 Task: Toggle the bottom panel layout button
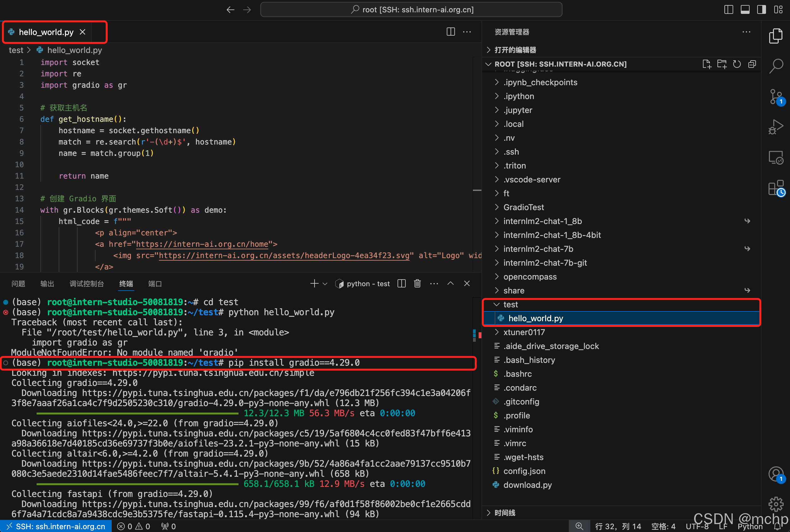pos(745,9)
